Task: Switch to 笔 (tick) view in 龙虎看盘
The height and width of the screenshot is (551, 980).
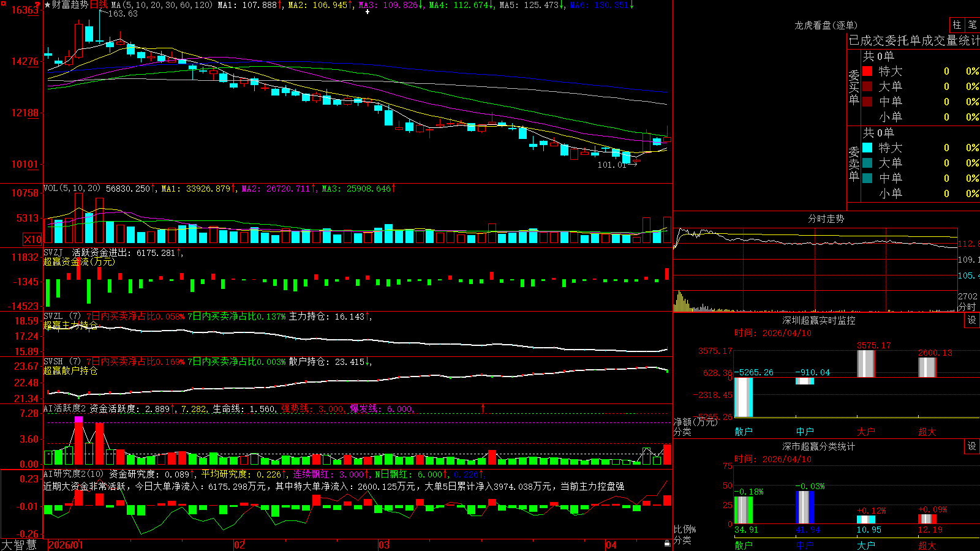Action: 972,24
